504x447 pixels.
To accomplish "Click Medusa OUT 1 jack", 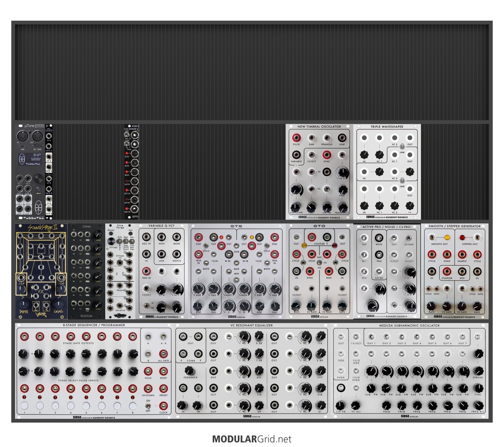I will (x=371, y=337).
